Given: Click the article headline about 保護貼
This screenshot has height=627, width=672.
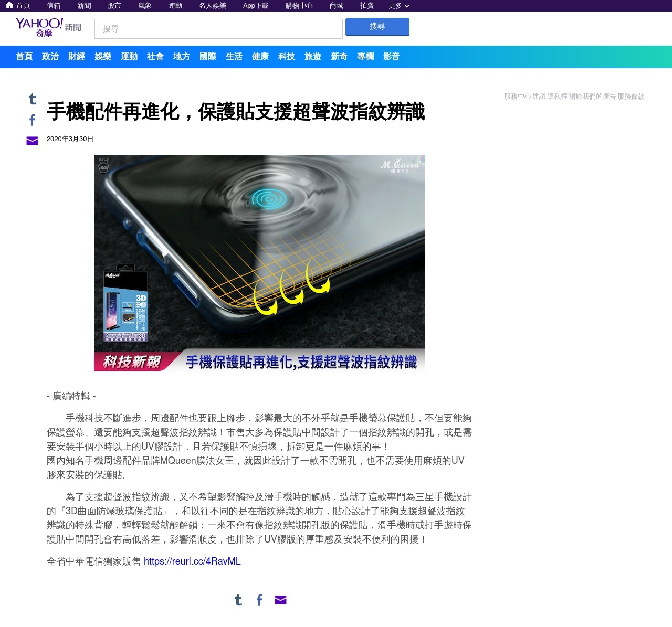Looking at the screenshot, I should pos(236,112).
